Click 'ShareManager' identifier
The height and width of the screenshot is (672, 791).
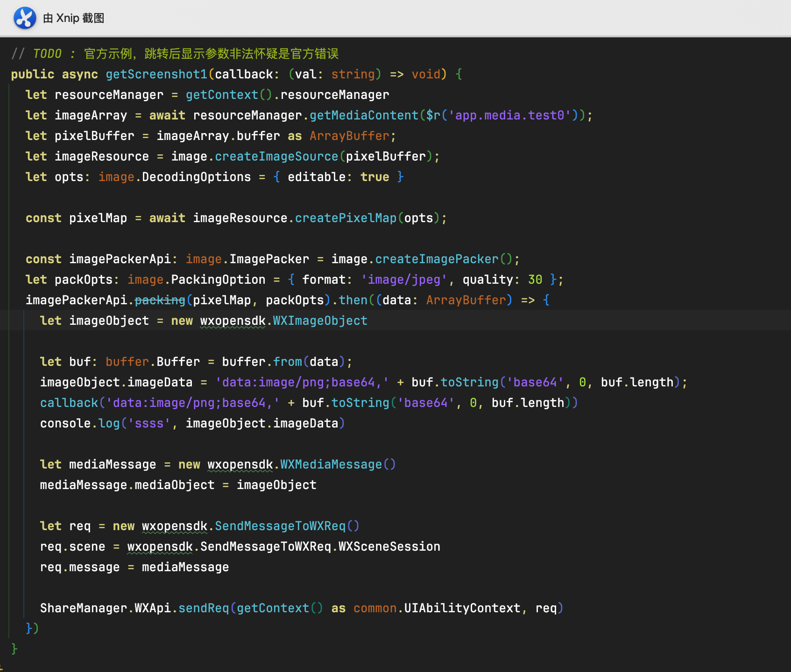click(x=84, y=608)
